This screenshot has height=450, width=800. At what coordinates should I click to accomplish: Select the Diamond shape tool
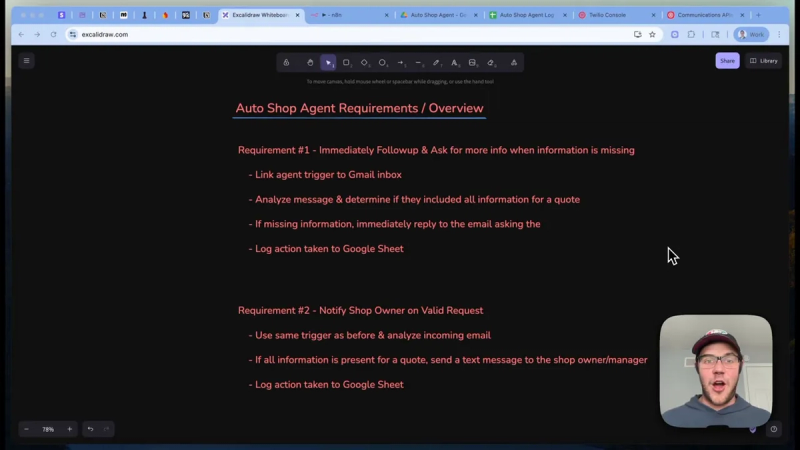click(x=364, y=63)
